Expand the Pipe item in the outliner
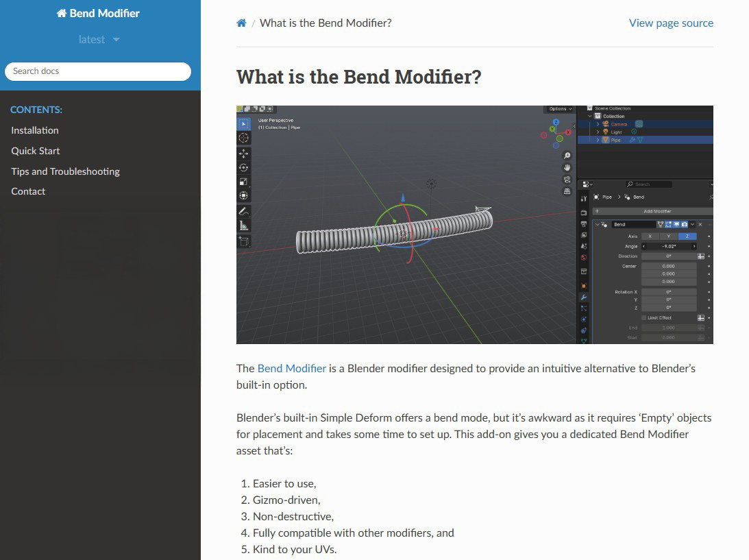This screenshot has width=749, height=560. [x=598, y=140]
